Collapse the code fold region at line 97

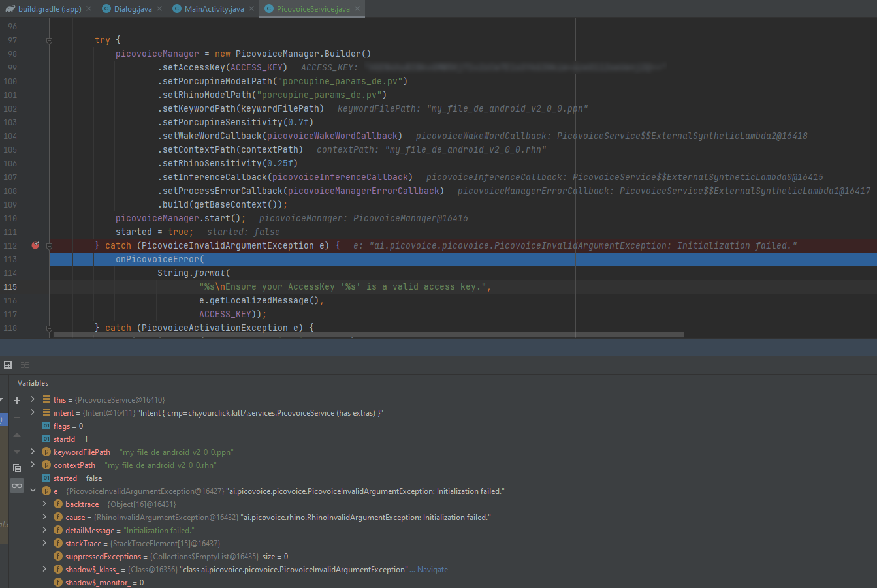tap(49, 40)
